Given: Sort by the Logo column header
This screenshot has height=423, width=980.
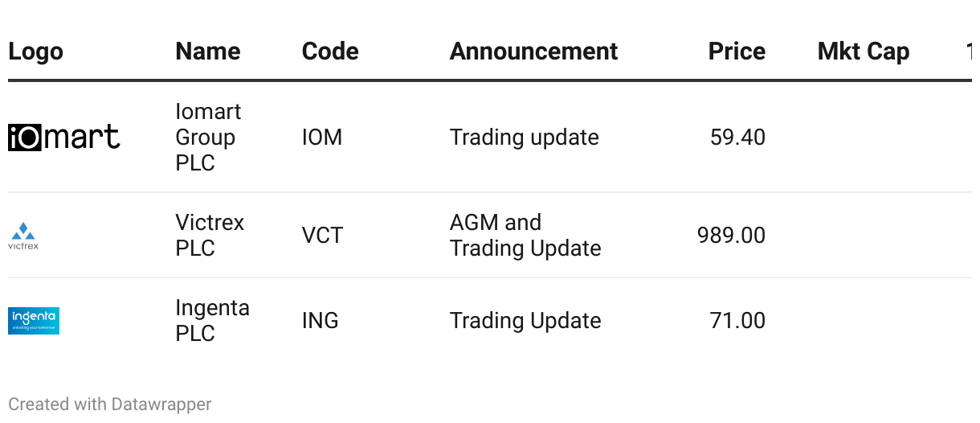Looking at the screenshot, I should [36, 51].
